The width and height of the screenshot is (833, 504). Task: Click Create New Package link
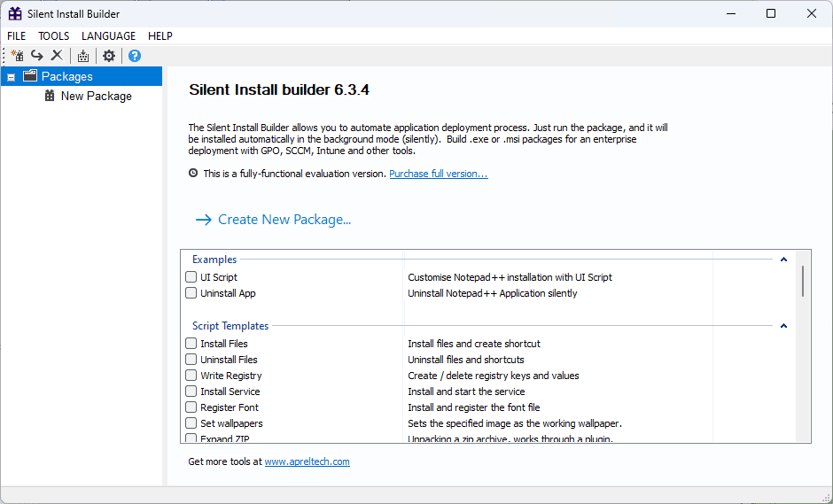284,220
